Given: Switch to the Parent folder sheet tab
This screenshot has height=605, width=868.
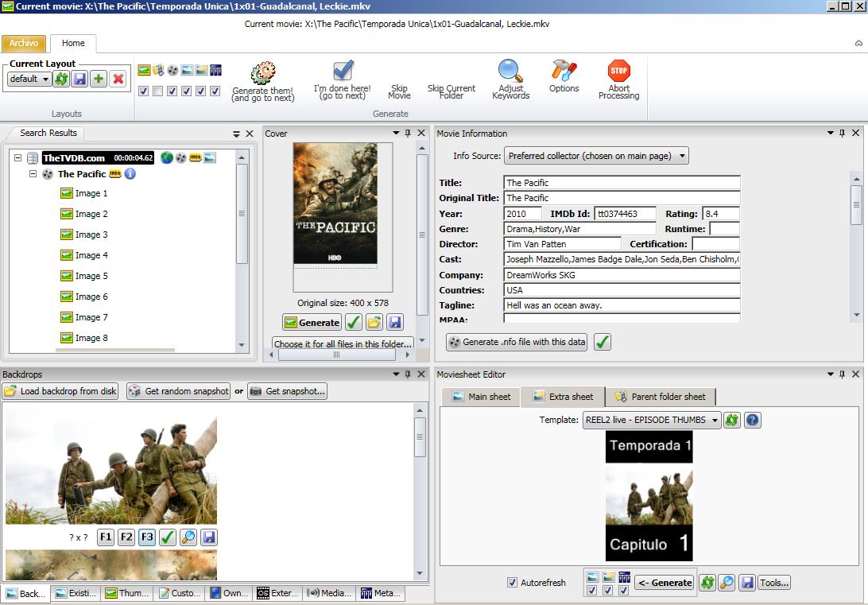Looking at the screenshot, I should point(660,397).
